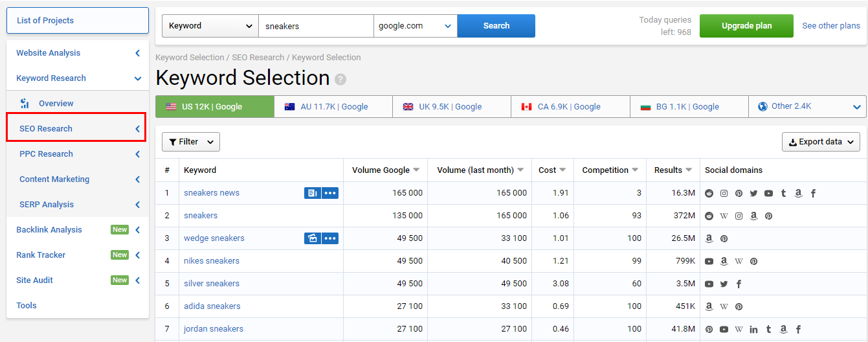Image resolution: width=868 pixels, height=342 pixels.
Task: Click the Amazon icon in adida sneakers row
Action: click(x=709, y=306)
